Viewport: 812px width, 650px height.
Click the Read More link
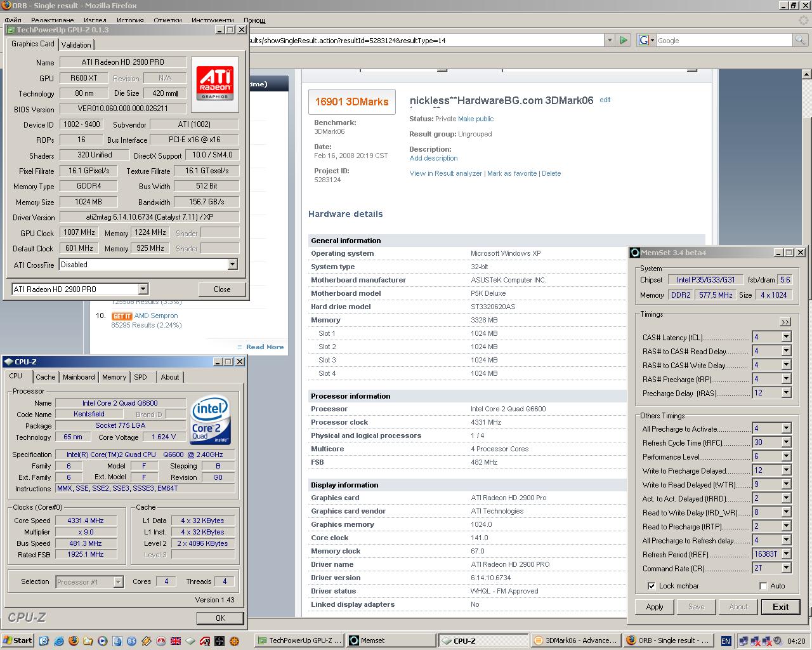click(265, 347)
